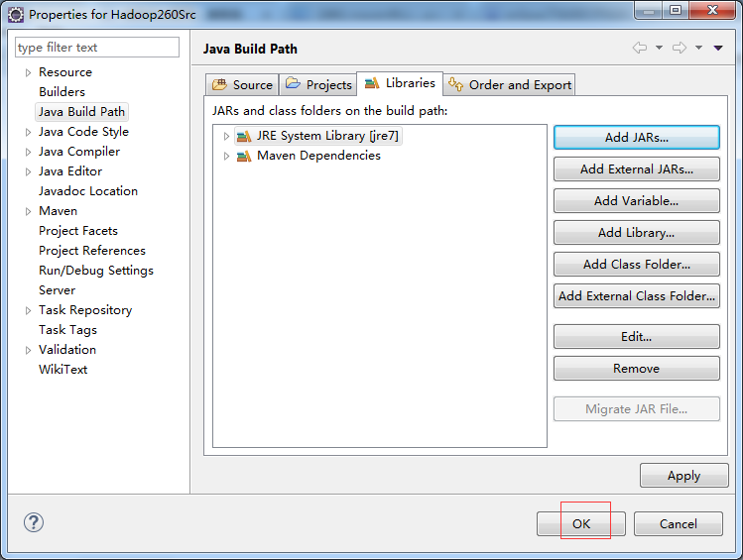Viewport: 743px width, 560px height.
Task: Expand the Maven category
Action: [28, 211]
